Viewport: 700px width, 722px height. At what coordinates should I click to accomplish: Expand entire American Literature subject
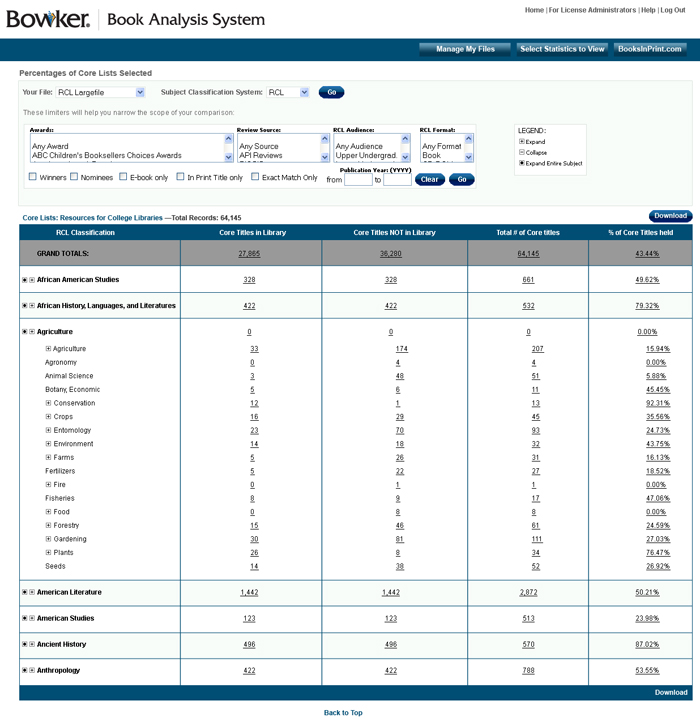point(25,592)
